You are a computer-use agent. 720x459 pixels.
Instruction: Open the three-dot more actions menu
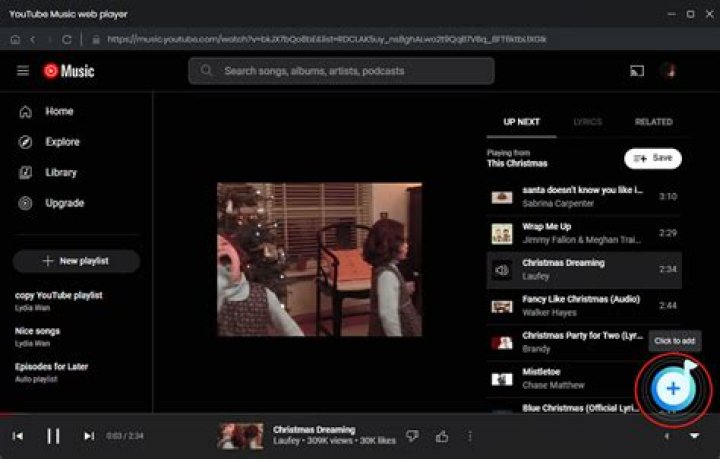470,436
